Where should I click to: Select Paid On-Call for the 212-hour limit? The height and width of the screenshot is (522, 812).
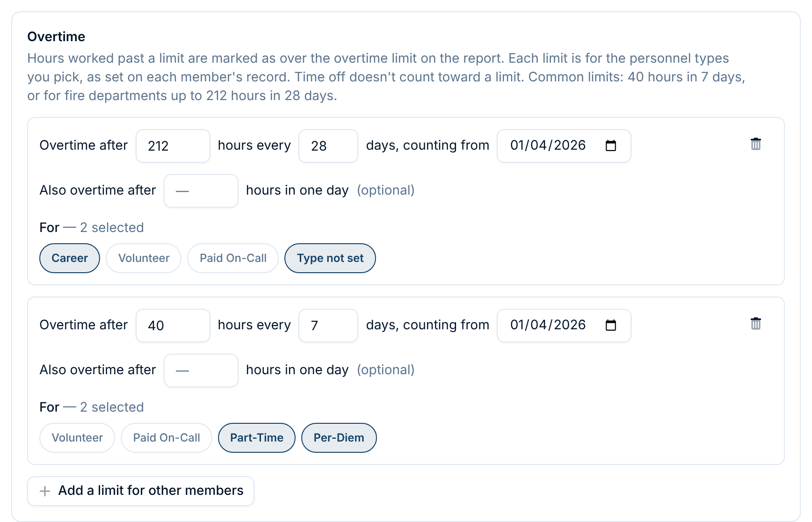pos(233,258)
